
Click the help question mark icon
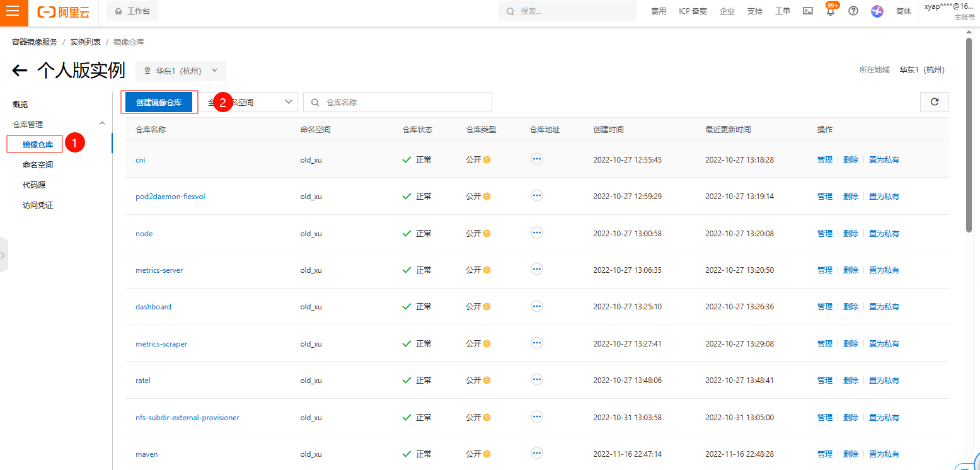853,11
